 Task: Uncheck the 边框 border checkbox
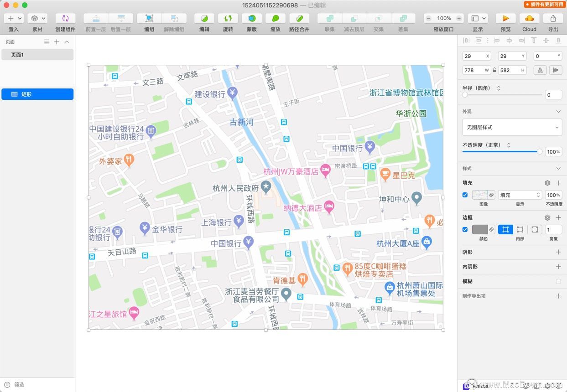[465, 229]
